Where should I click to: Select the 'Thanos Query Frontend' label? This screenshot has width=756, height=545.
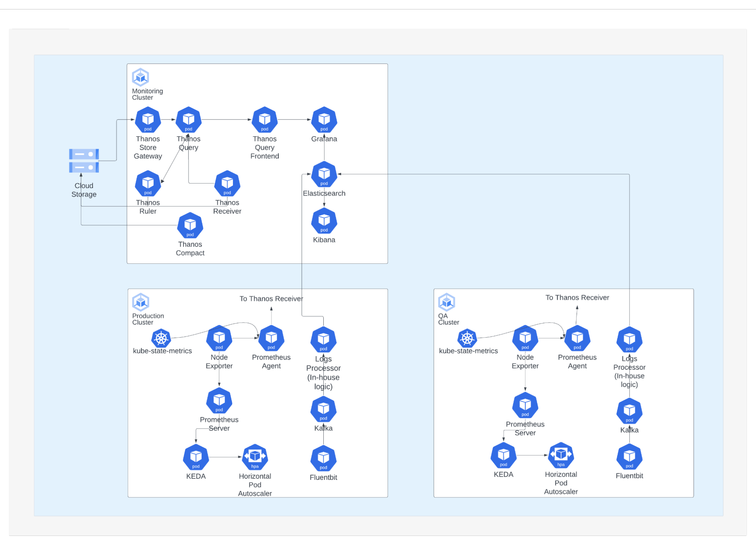pyautogui.click(x=265, y=148)
